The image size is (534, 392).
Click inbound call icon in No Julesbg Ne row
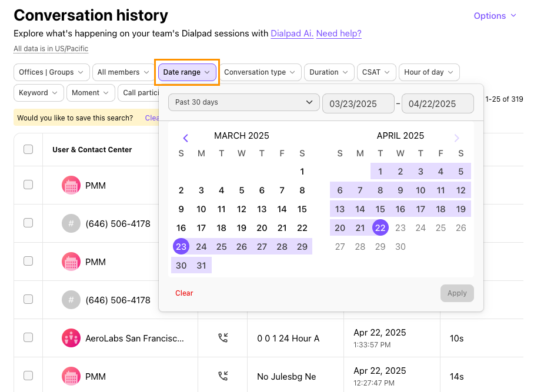(223, 376)
